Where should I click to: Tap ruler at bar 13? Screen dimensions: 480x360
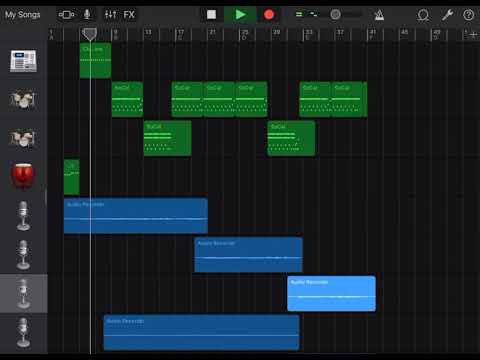[x=148, y=32]
